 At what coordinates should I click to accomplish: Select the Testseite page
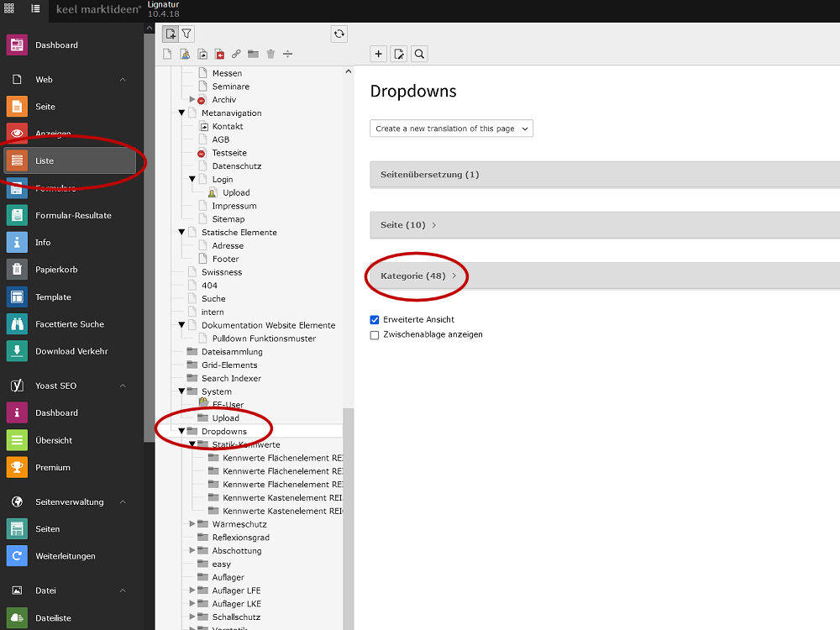(229, 153)
